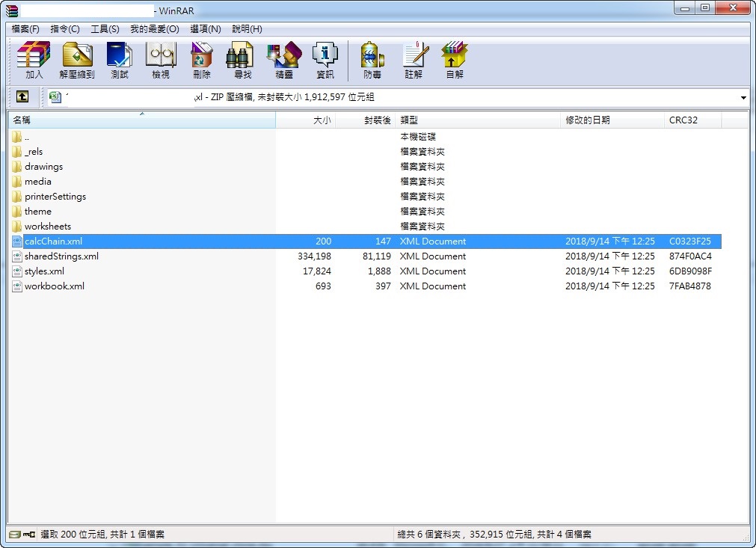Show archive 資訊 (Info) icon
756x548 pixels.
(325, 60)
